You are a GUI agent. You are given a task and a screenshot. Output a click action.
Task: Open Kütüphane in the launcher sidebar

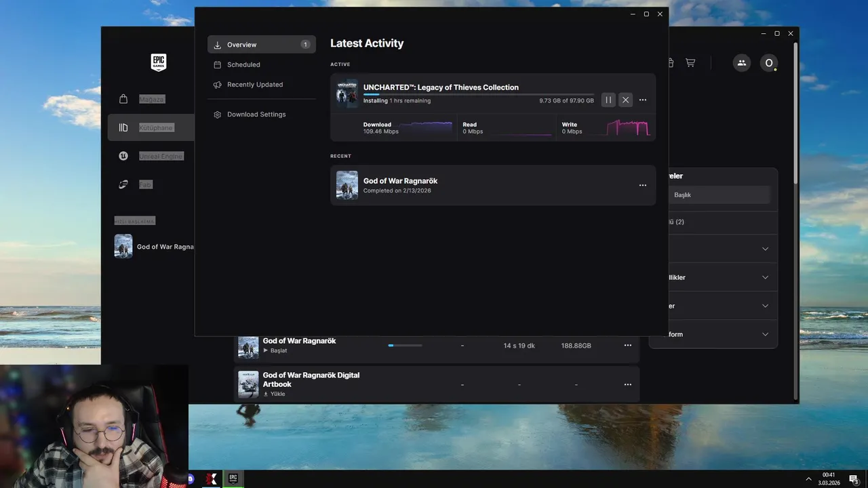151,127
